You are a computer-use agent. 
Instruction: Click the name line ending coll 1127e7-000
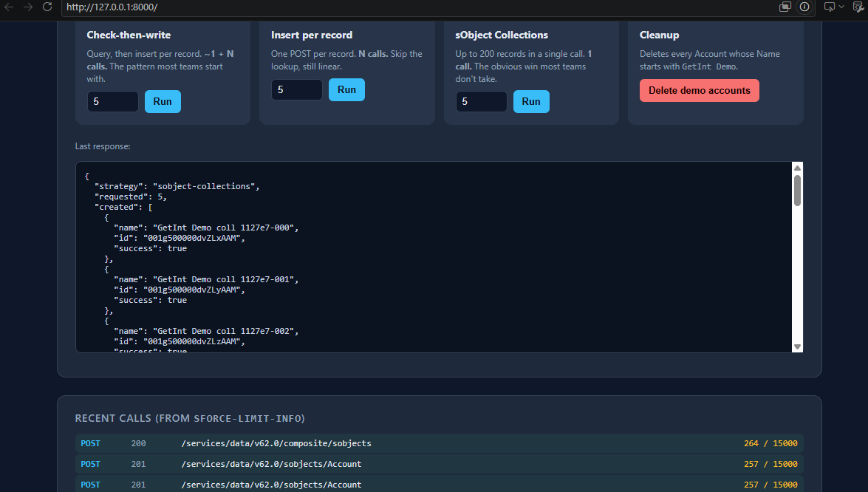pyautogui.click(x=207, y=228)
